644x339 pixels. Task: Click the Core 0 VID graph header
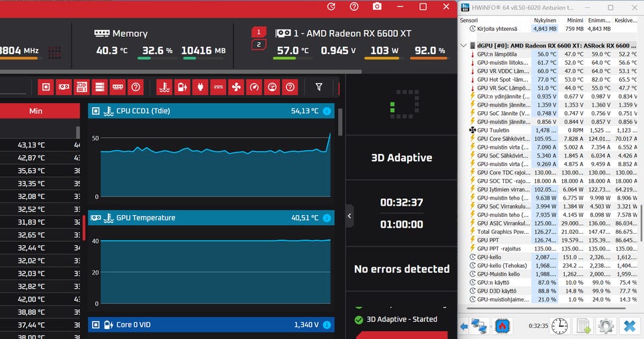point(211,325)
